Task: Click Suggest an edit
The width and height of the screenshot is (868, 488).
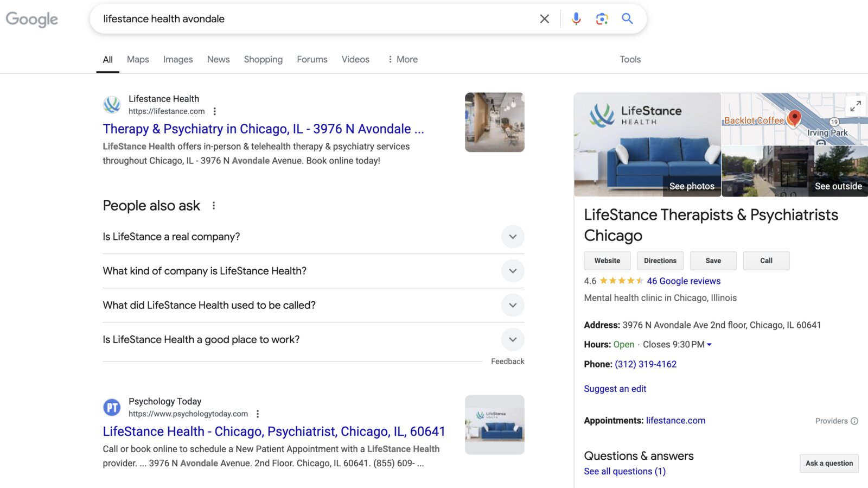Action: click(x=615, y=389)
